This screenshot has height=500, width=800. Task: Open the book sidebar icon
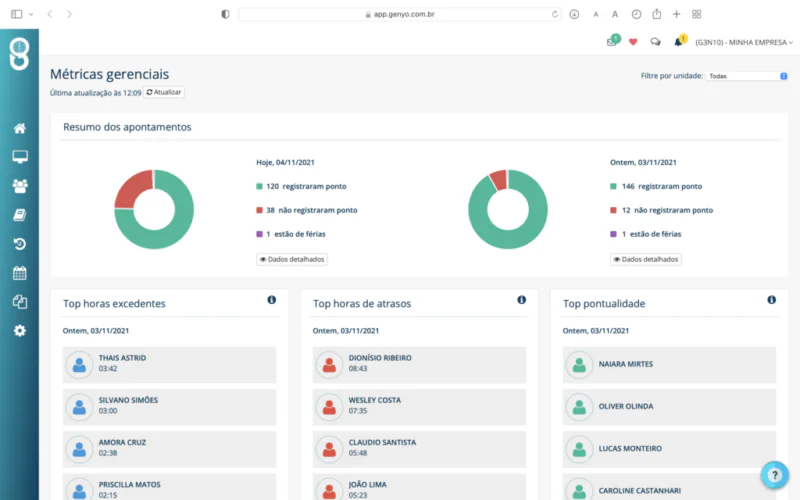tap(19, 215)
